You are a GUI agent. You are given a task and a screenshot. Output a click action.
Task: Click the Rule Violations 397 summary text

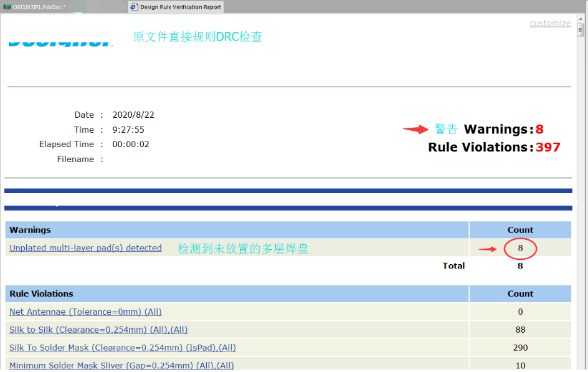click(494, 148)
